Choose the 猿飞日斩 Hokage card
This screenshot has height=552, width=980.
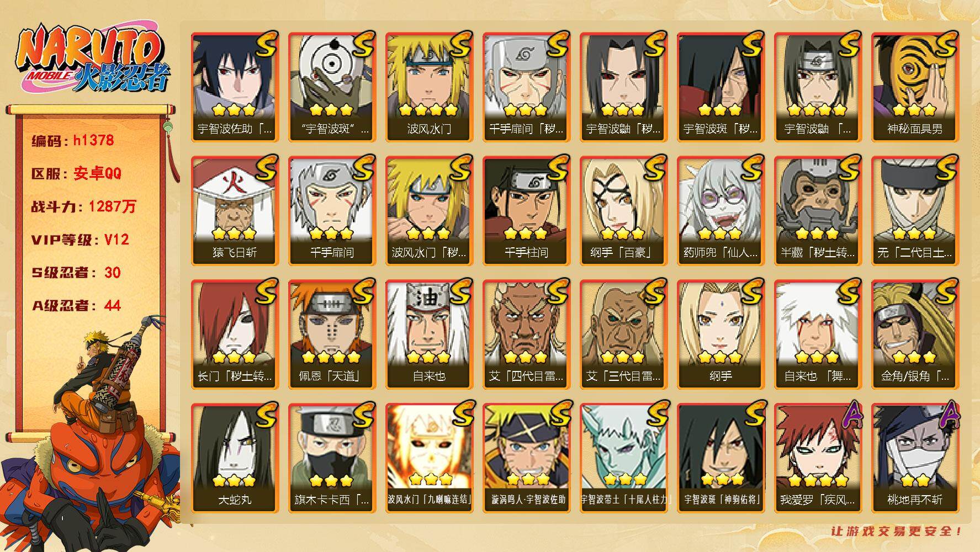(235, 211)
